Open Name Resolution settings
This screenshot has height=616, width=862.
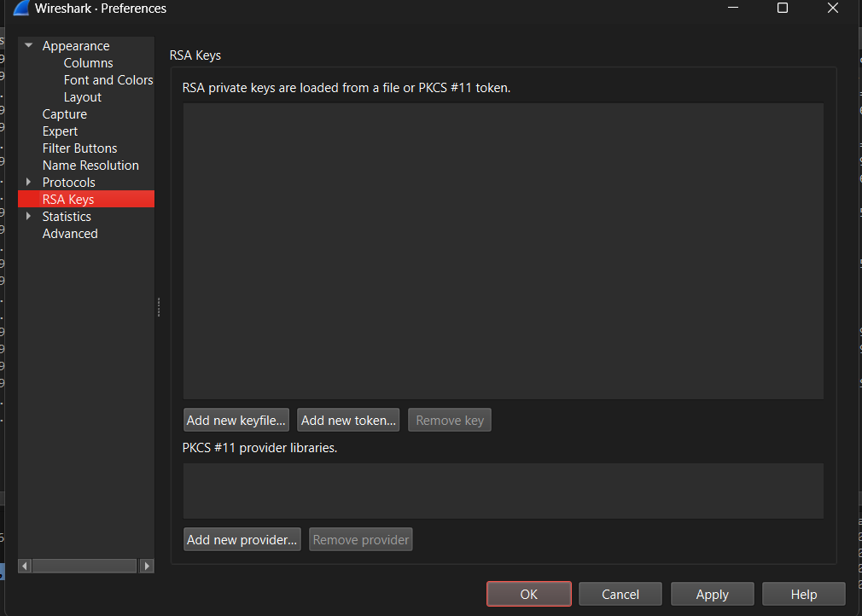point(90,166)
